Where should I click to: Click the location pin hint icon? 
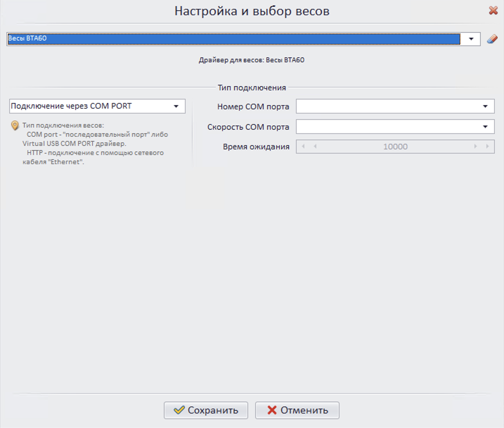pos(15,125)
